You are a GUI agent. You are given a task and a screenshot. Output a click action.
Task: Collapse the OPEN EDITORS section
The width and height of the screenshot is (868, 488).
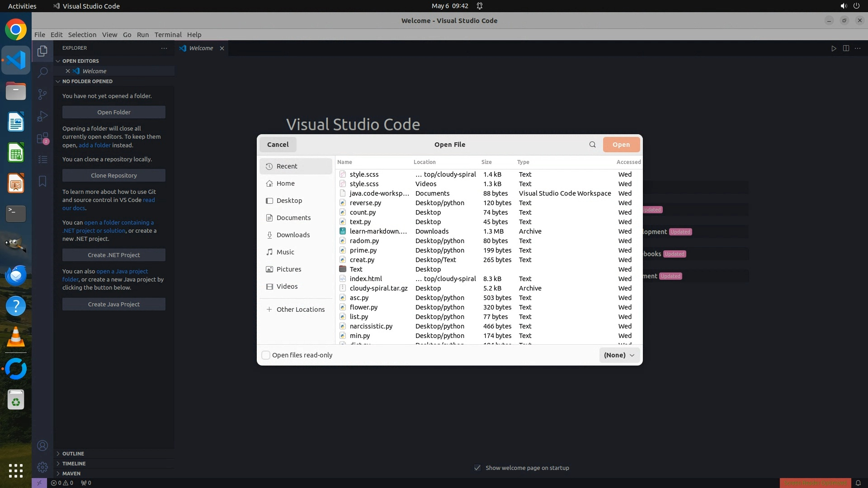[80, 61]
